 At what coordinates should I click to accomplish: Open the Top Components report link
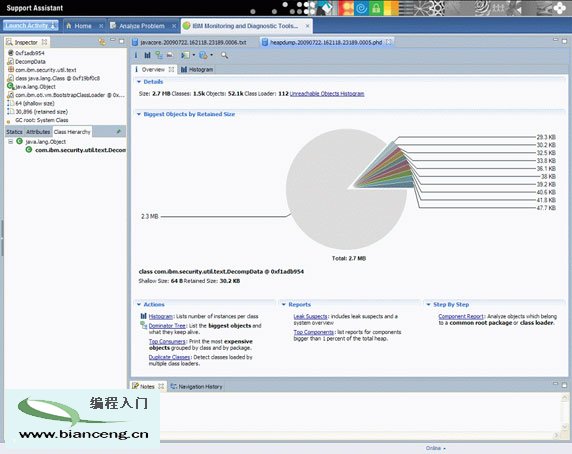tap(314, 332)
